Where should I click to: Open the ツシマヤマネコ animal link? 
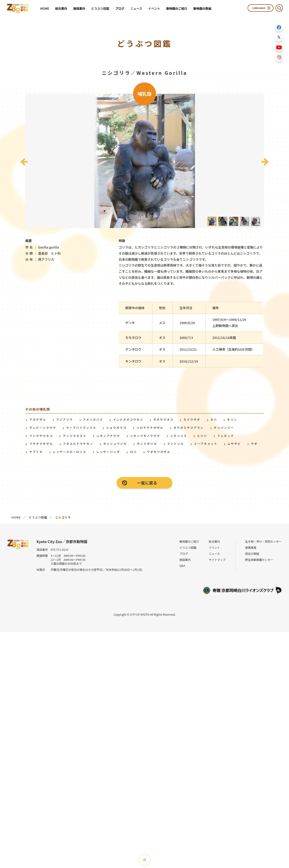[x=39, y=436]
